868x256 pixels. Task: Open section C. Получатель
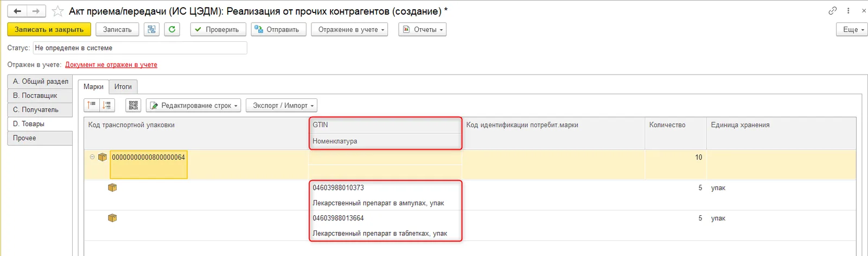pos(40,110)
